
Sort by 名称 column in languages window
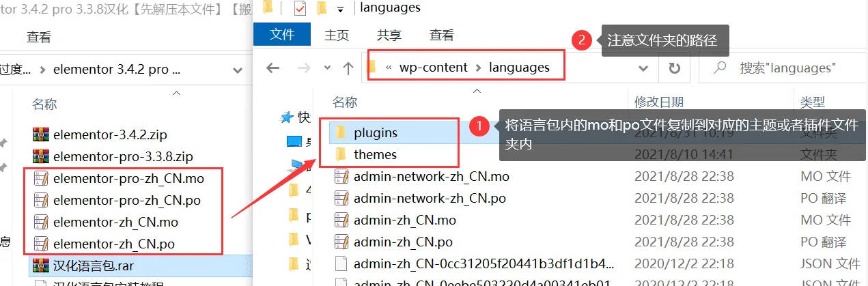(345, 102)
